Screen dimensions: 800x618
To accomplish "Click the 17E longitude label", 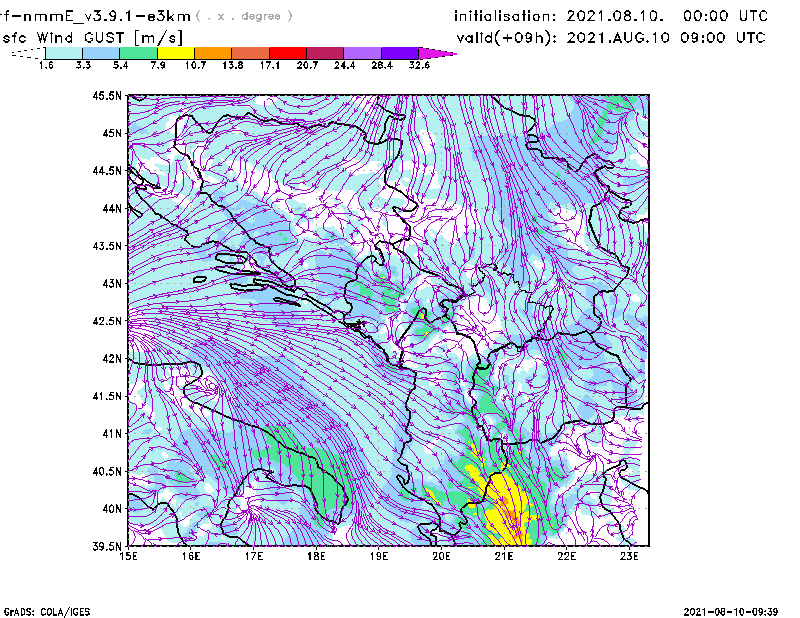I will click(x=254, y=556).
